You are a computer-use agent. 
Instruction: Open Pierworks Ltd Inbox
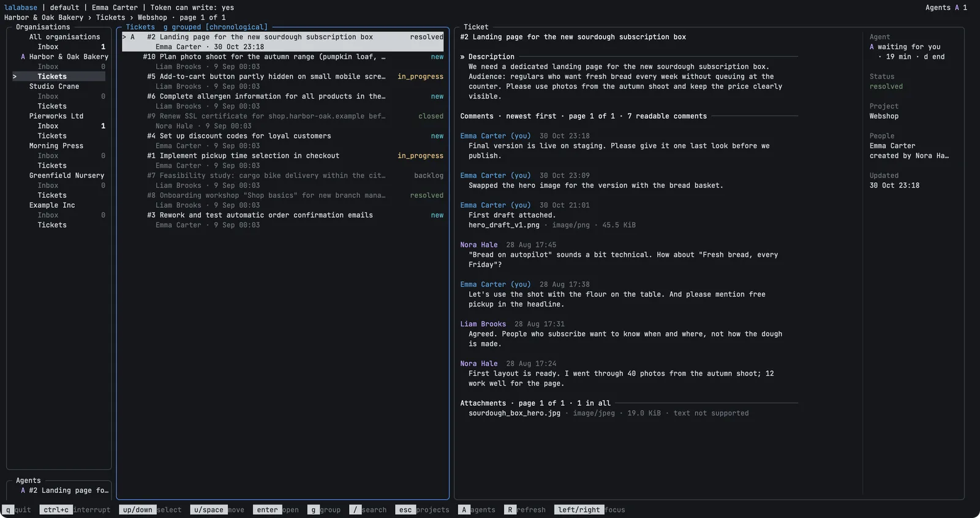pos(59,126)
